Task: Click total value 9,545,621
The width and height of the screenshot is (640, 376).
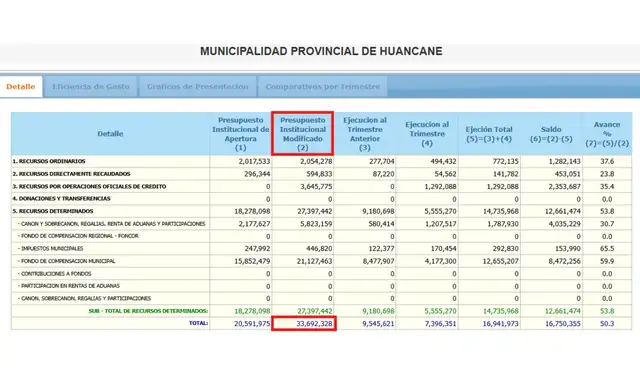Action: (378, 324)
